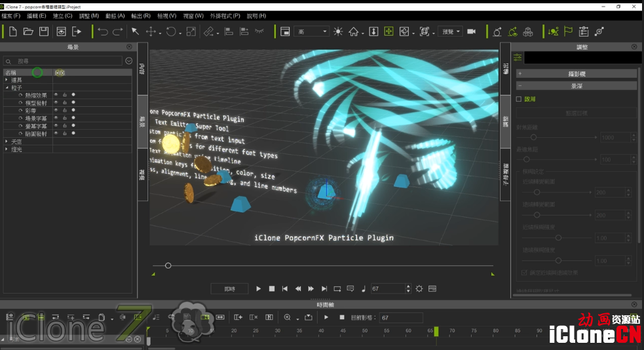Expand the 攝影機 section in adjust panel
The width and height of the screenshot is (644, 350).
click(x=577, y=74)
